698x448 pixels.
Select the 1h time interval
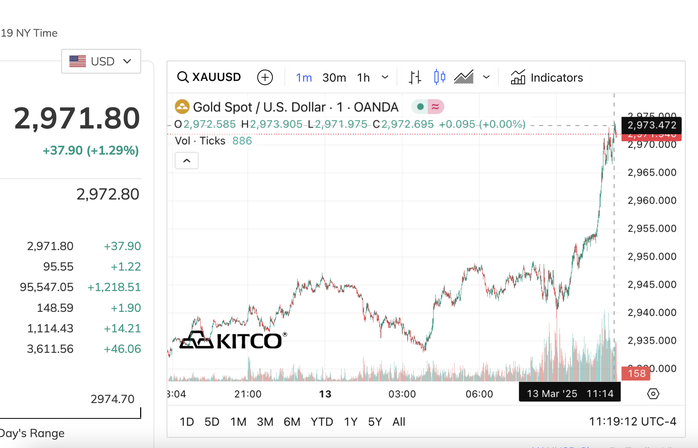363,77
